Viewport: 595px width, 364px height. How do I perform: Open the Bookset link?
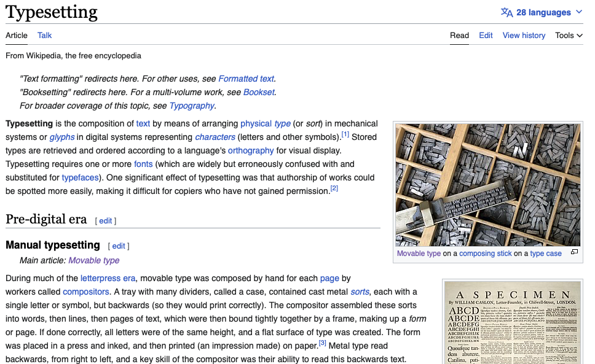(x=259, y=93)
